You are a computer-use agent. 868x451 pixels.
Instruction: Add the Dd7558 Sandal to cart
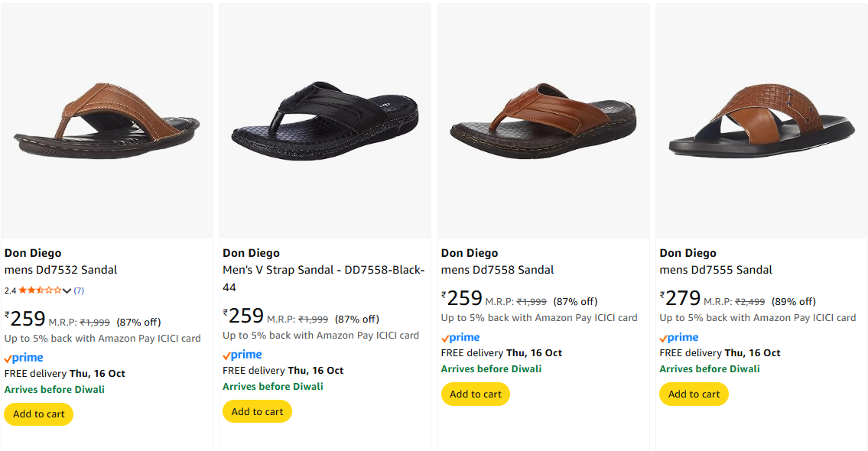pos(476,394)
